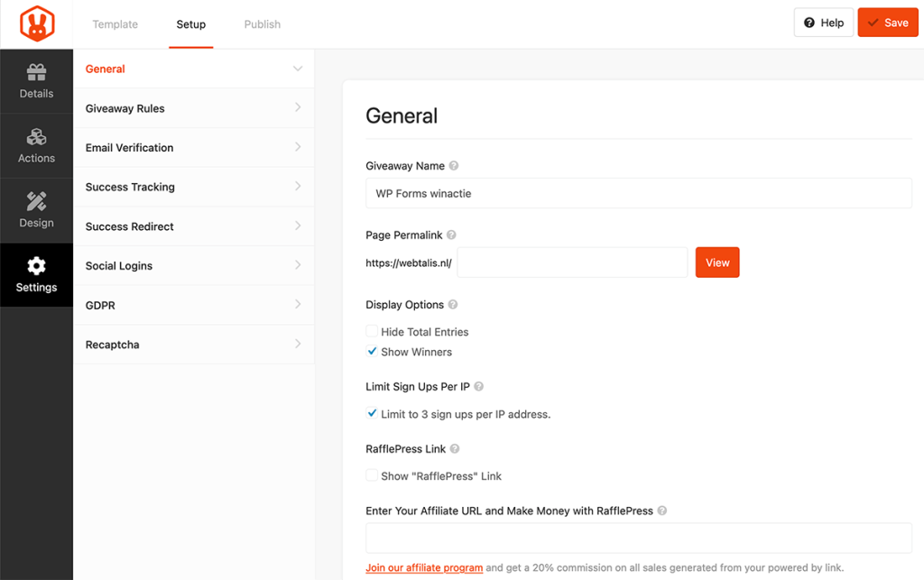
Task: Follow the Join our affiliate program link
Action: pyautogui.click(x=424, y=568)
